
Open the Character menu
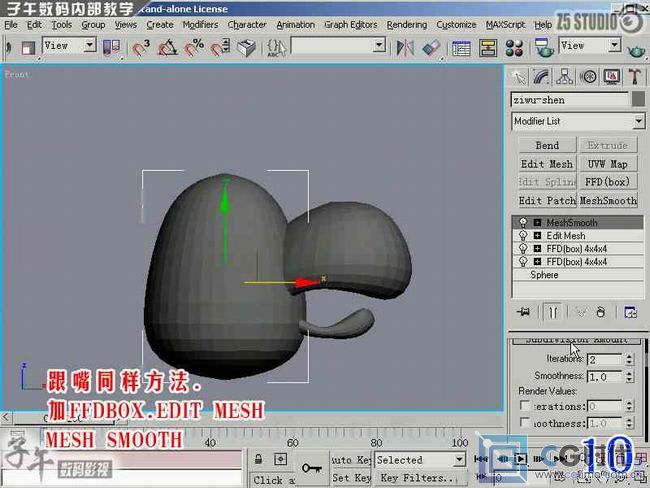point(247,25)
